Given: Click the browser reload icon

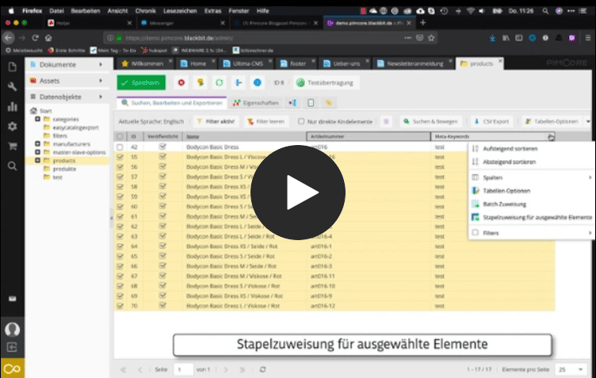Looking at the screenshot, I should pyautogui.click(x=35, y=38).
